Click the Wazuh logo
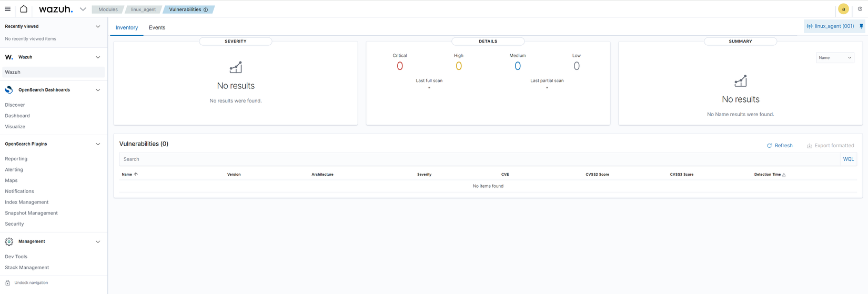Image resolution: width=868 pixels, height=294 pixels. point(56,9)
